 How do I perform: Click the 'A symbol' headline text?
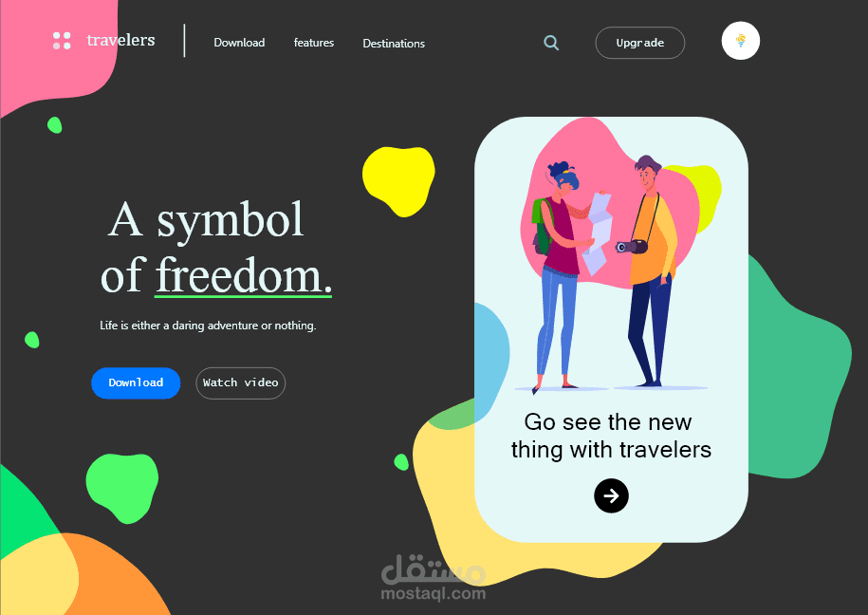tap(205, 220)
